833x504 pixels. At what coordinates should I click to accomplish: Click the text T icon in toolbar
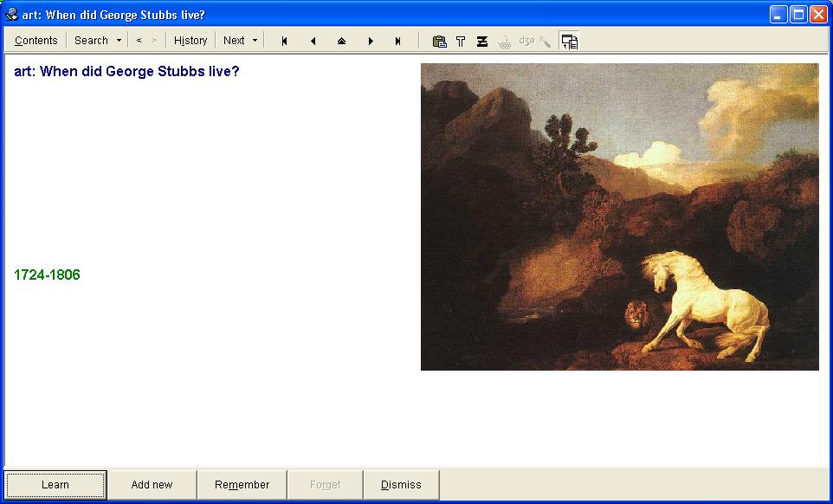tap(461, 41)
